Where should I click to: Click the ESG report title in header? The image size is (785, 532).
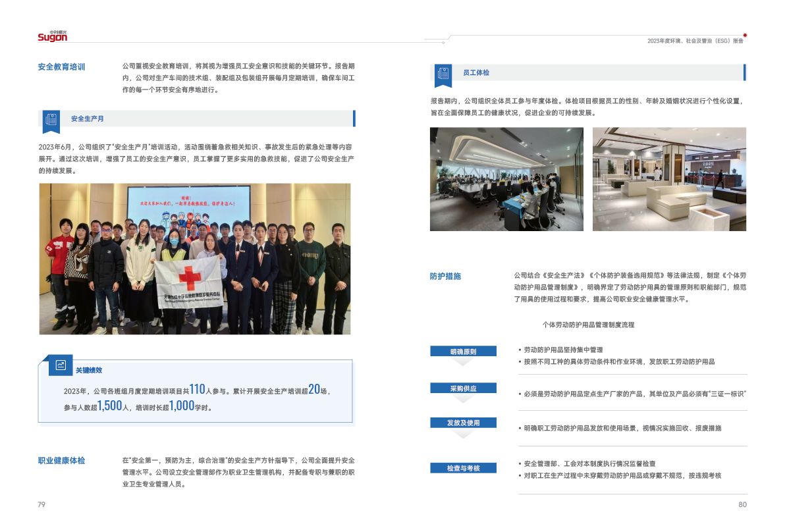[694, 41]
